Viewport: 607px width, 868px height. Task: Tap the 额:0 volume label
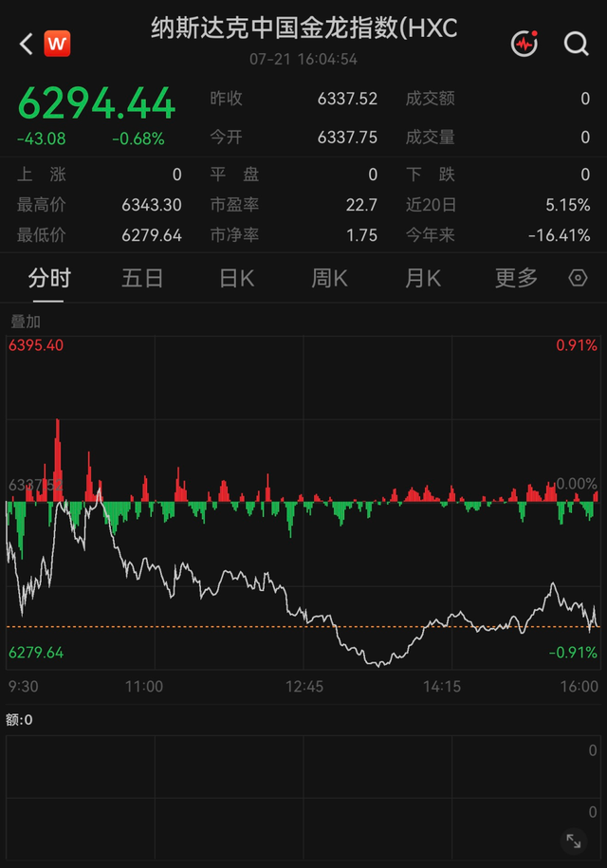[x=19, y=720]
